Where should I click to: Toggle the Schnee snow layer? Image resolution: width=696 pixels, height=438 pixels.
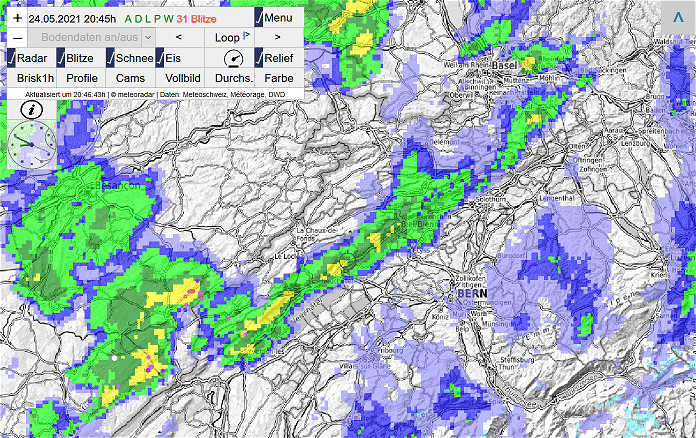click(x=111, y=58)
